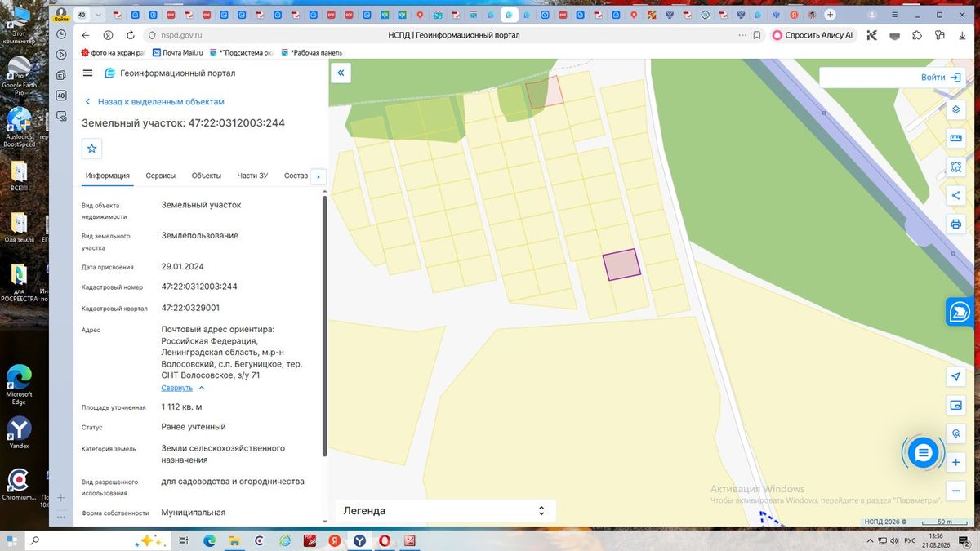Click cadastral number 47:22:0312003:244 value
The image size is (980, 551).
pos(199,287)
